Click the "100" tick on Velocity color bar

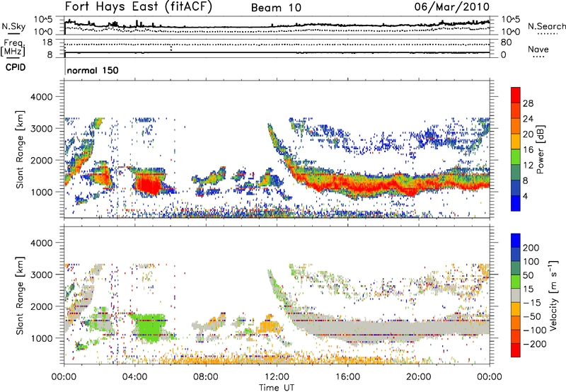(531, 262)
